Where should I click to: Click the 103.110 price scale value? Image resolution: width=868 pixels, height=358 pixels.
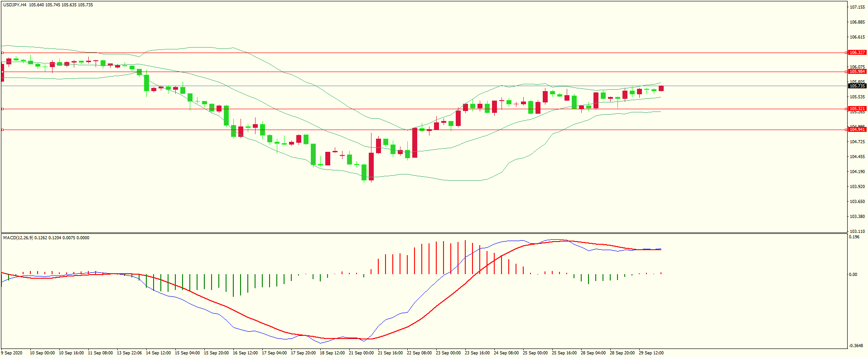coord(857,231)
